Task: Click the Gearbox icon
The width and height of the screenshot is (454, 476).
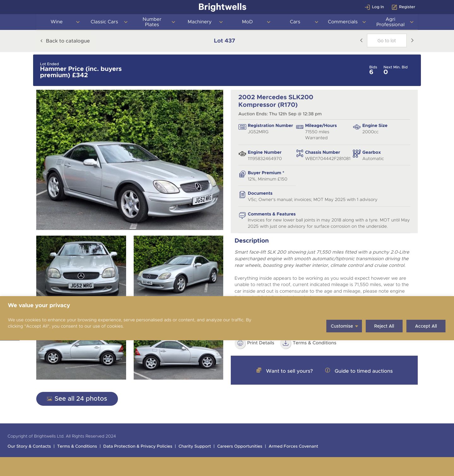Action: pos(357,153)
